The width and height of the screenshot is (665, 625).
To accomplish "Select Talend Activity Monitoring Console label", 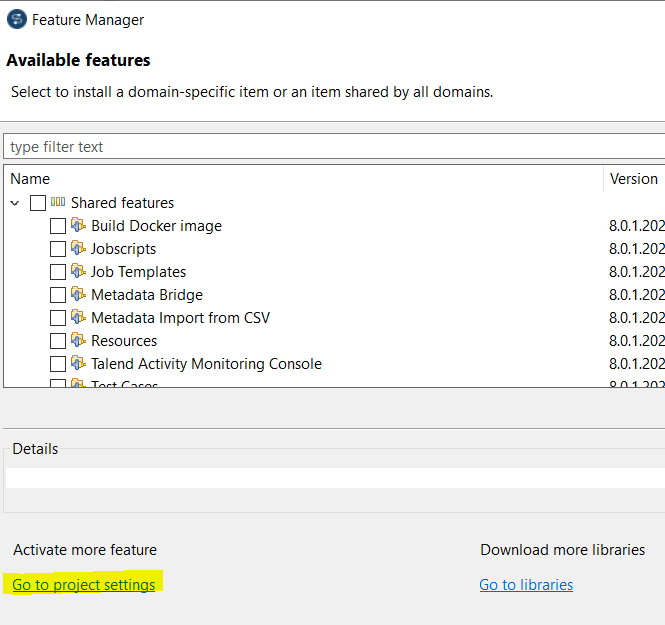I will tap(207, 364).
